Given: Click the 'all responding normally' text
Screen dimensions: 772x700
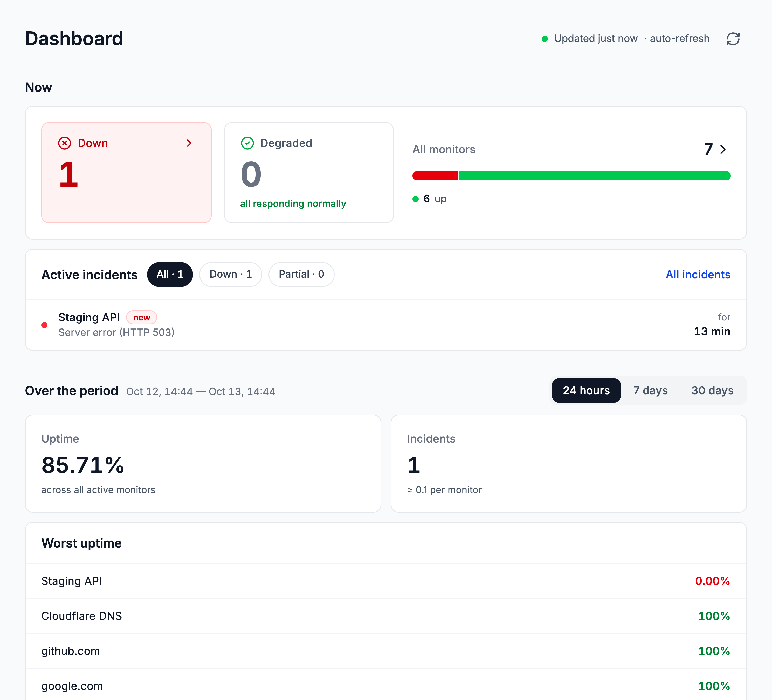Looking at the screenshot, I should coord(293,204).
